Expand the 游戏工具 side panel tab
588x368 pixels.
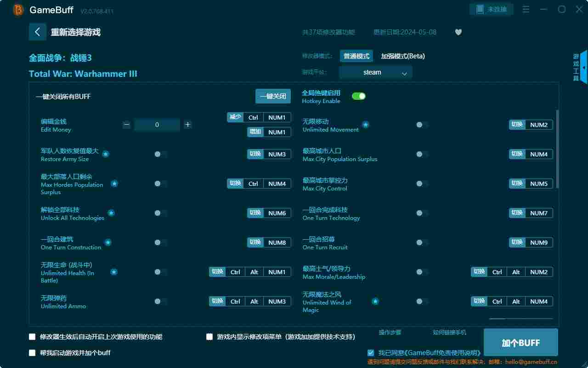579,67
